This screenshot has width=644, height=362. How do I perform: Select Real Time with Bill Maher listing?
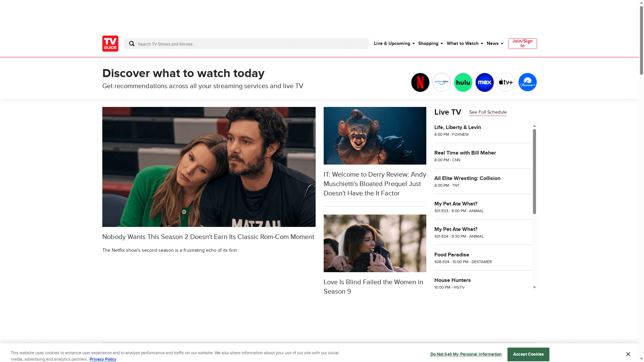click(x=483, y=156)
